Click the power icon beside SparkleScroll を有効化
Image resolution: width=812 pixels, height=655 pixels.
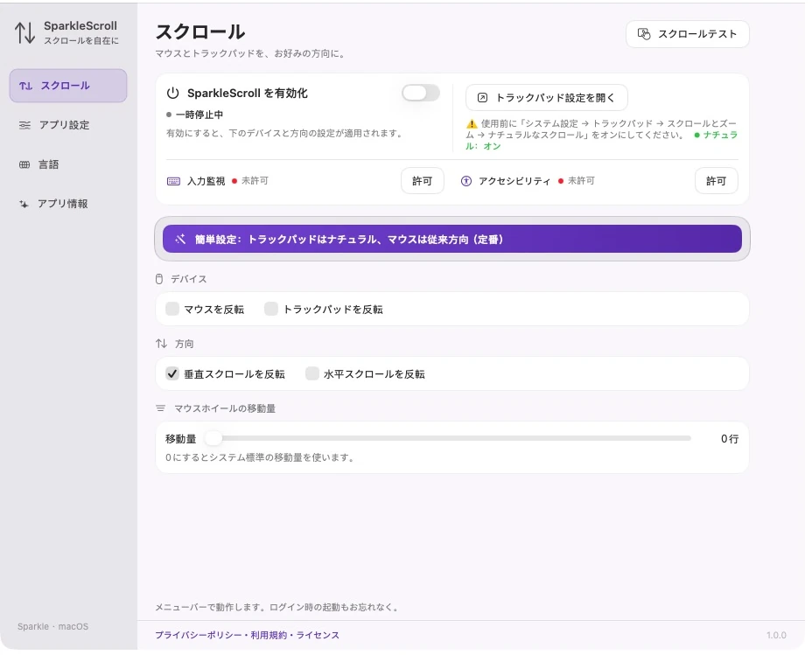[173, 93]
